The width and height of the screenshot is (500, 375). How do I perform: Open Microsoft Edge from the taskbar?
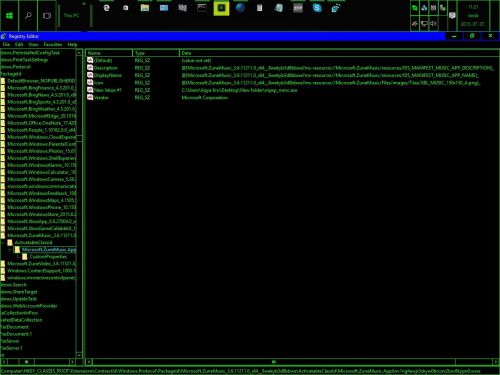(107, 8)
